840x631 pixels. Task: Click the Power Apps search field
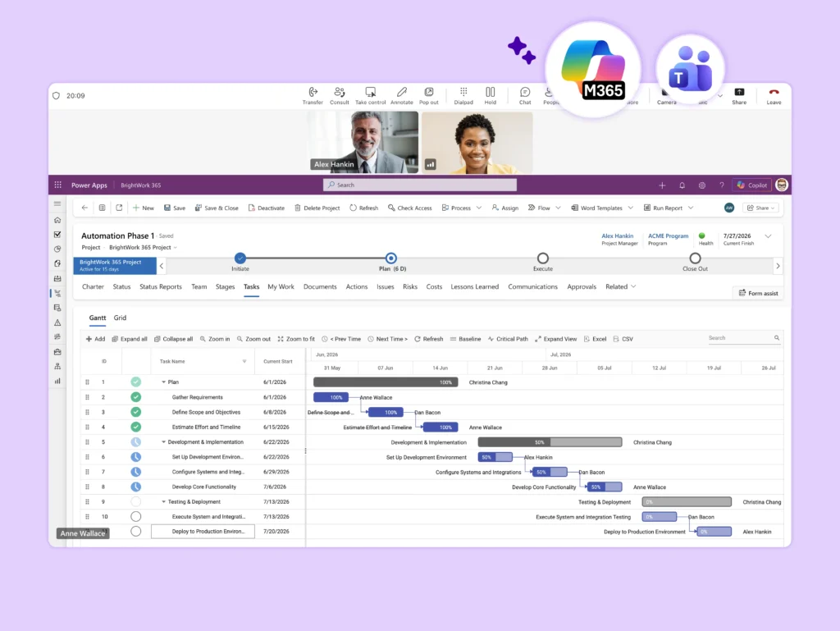(x=420, y=185)
